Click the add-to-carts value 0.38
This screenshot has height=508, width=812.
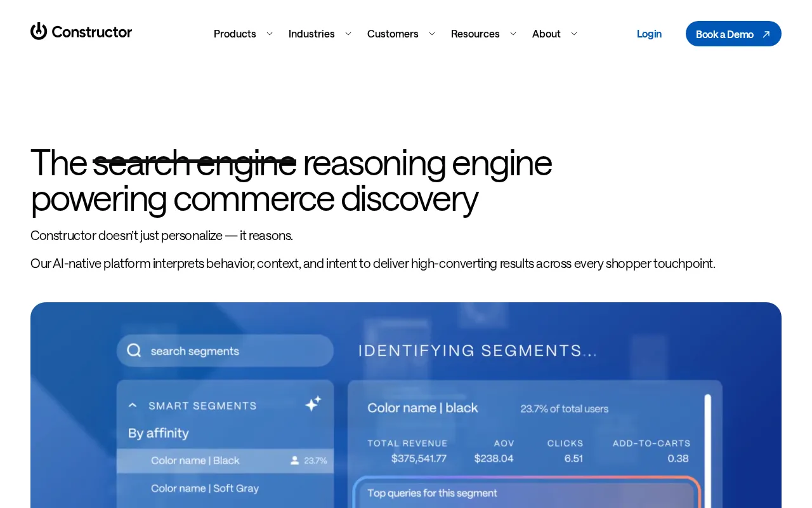(x=678, y=458)
